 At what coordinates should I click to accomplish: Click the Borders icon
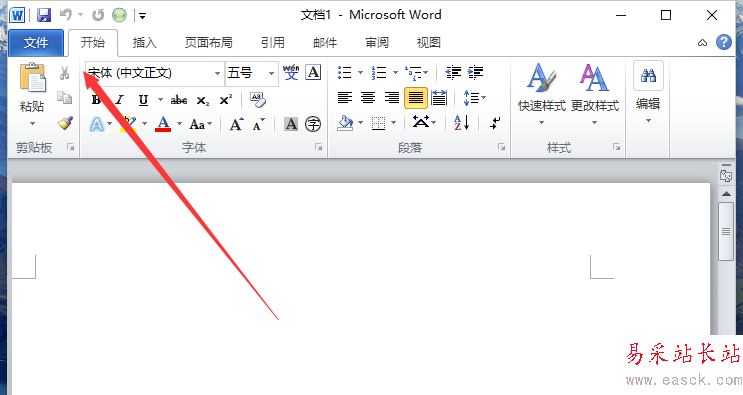378,124
